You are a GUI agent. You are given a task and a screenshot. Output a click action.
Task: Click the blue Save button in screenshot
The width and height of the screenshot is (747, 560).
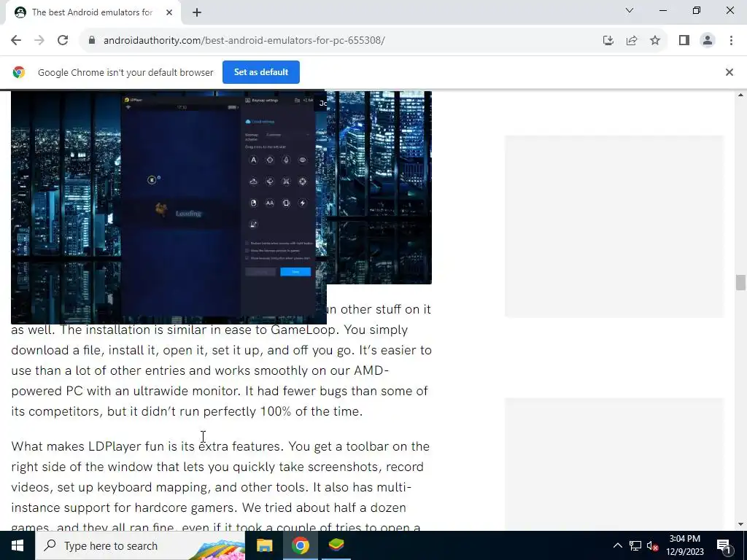(295, 271)
